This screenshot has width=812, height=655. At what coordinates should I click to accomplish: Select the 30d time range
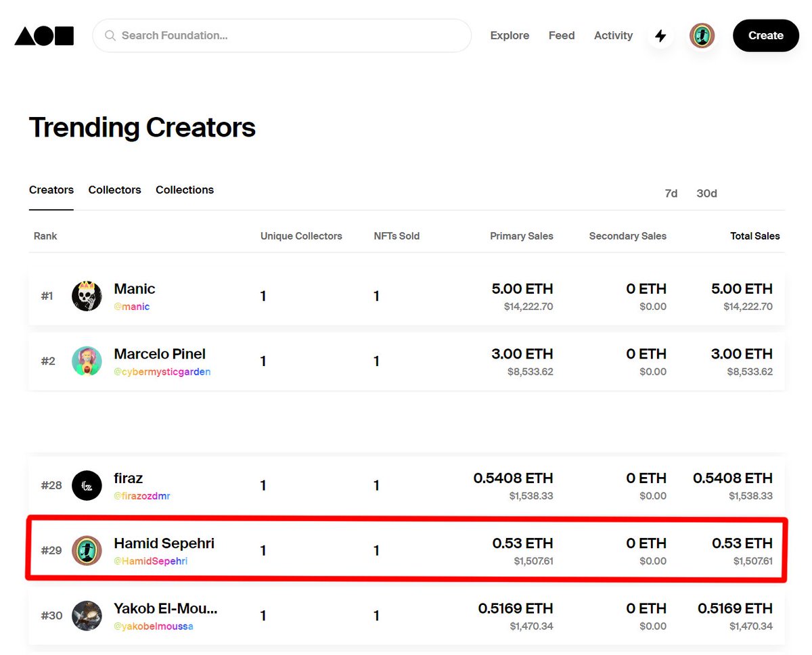(706, 194)
